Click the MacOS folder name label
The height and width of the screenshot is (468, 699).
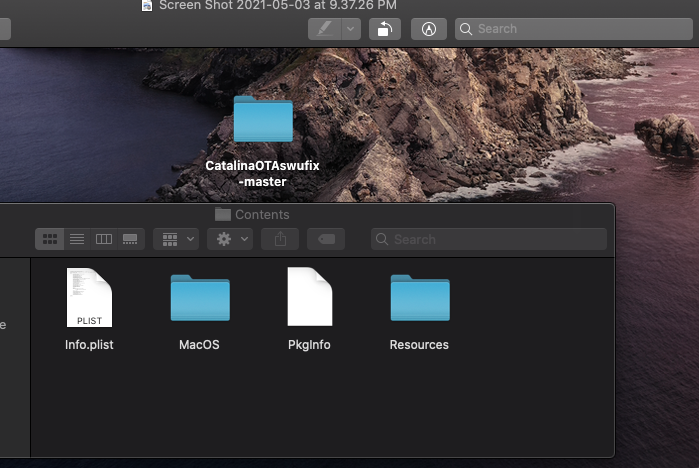point(199,345)
